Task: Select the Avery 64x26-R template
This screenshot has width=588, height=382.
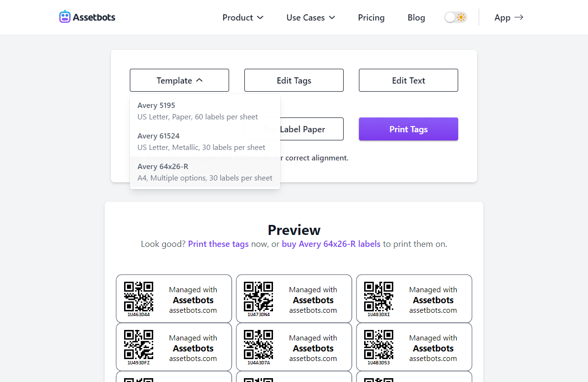Action: click(205, 172)
